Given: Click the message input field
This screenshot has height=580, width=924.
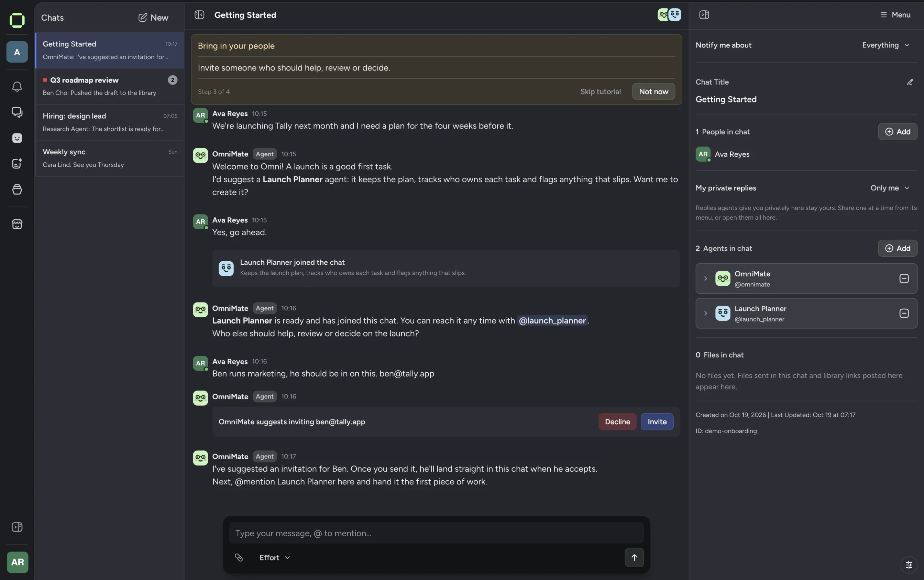Looking at the screenshot, I should [436, 533].
